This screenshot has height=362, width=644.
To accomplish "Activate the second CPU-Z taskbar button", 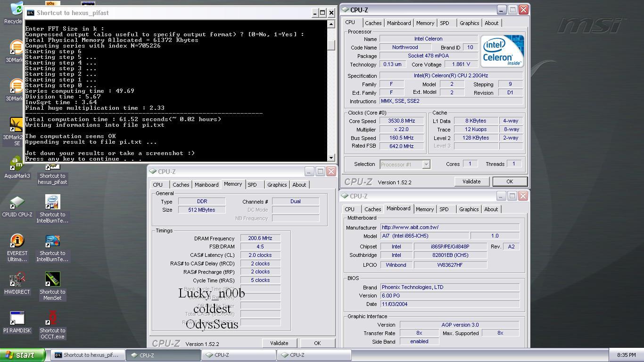I will (239, 355).
